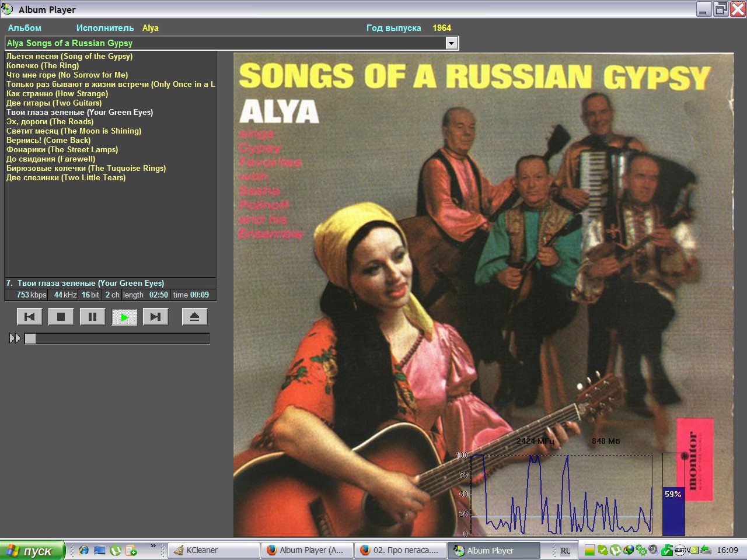747x560 pixels.
Task: Switch to KCleaner taskbar button
Action: tap(214, 550)
